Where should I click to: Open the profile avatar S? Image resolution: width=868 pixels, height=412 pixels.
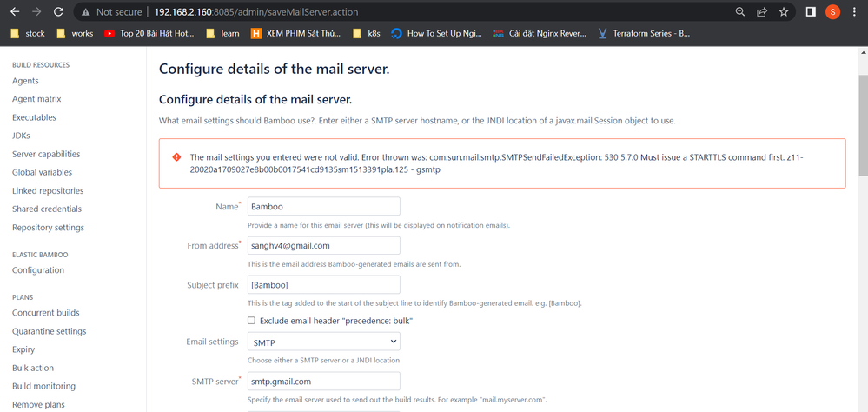point(832,11)
